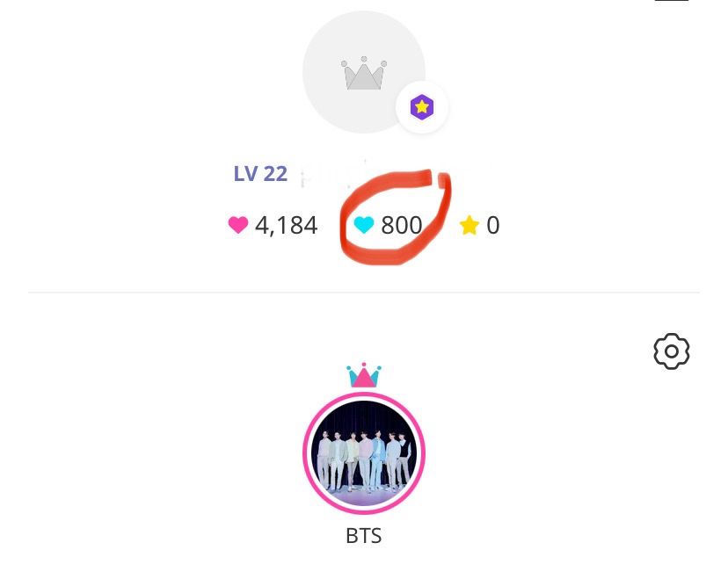Image resolution: width=728 pixels, height=579 pixels.
Task: Tap the cyan heart icon circled in red
Action: [x=364, y=225]
